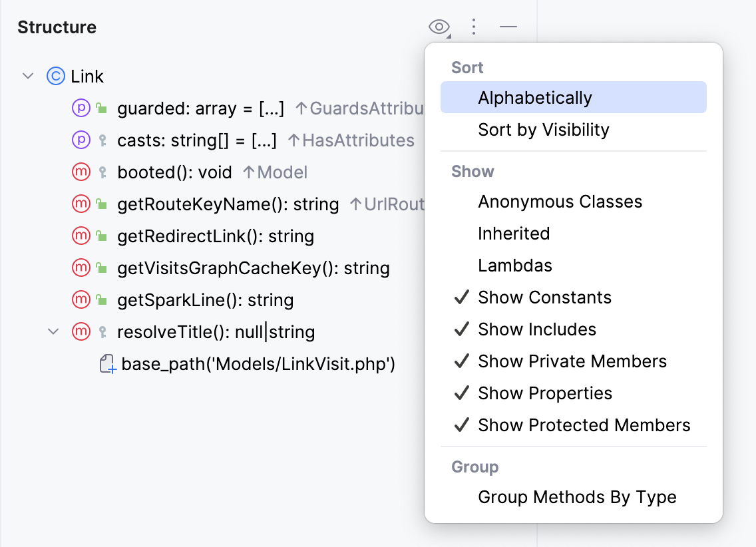Collapse the resolveTitle method node

pyautogui.click(x=53, y=331)
